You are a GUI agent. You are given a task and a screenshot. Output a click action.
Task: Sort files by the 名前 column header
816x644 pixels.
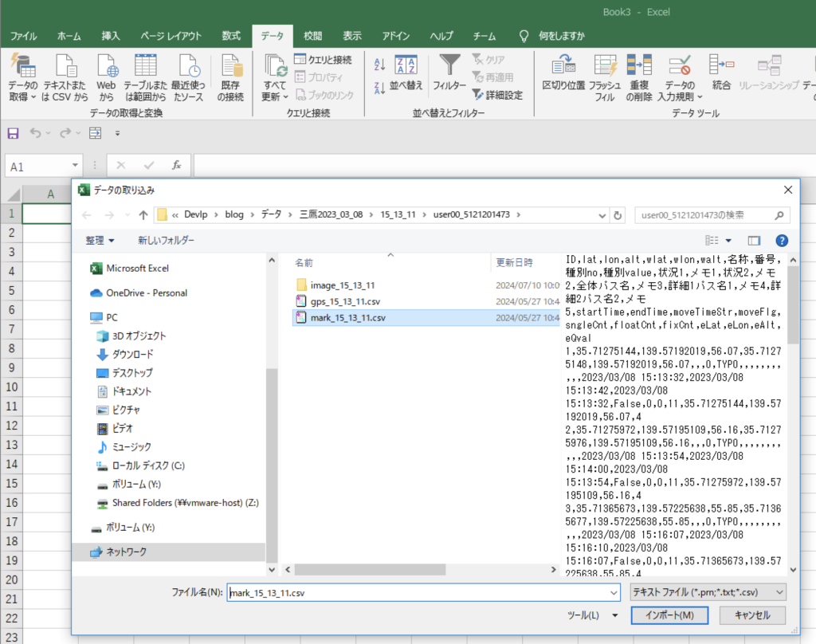(304, 262)
